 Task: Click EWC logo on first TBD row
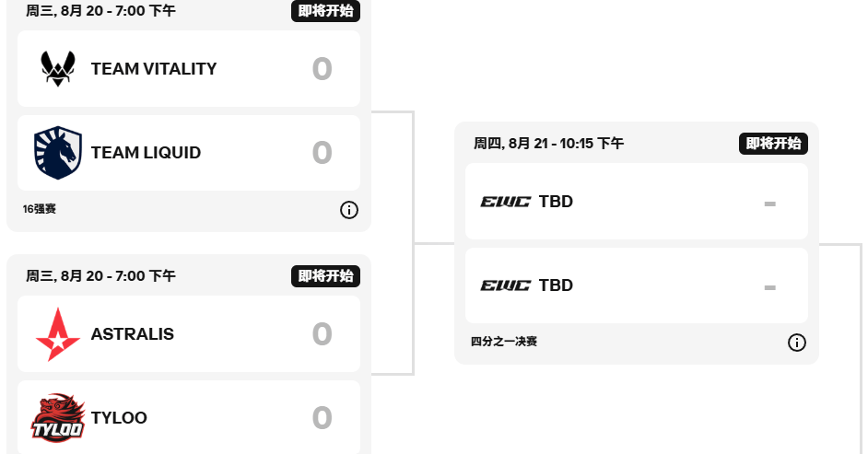pyautogui.click(x=505, y=202)
